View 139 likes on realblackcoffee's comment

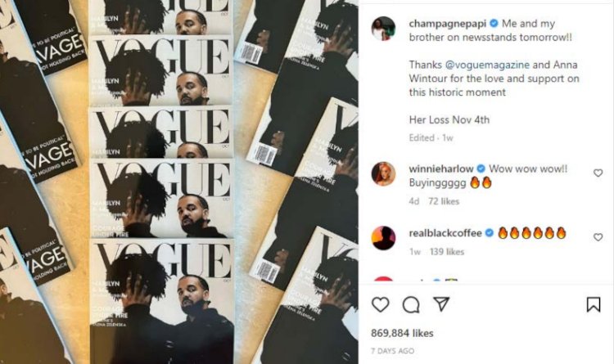447,252
